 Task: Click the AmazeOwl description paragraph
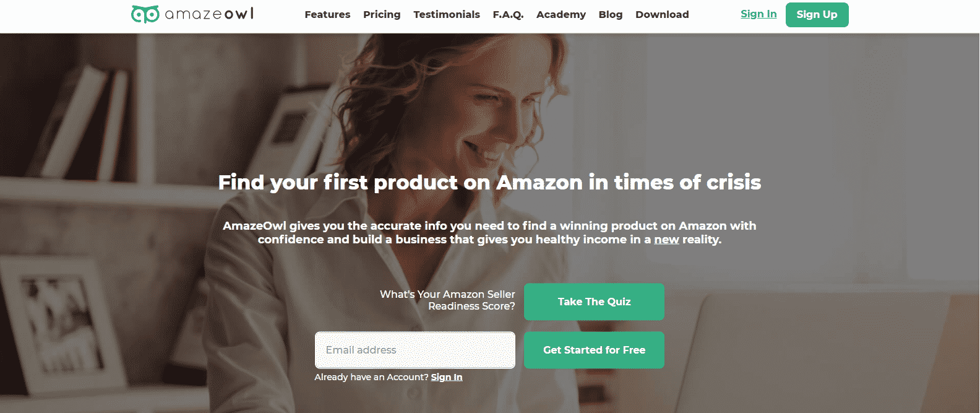[x=489, y=233]
